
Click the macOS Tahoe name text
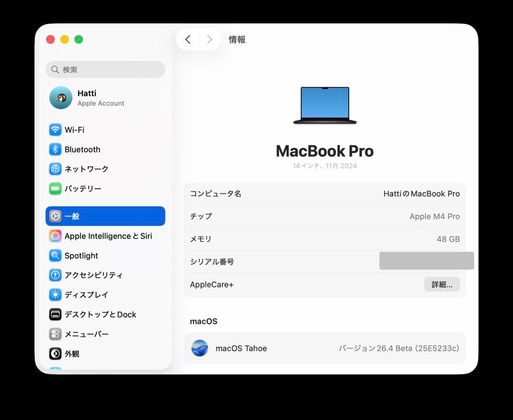tap(241, 348)
